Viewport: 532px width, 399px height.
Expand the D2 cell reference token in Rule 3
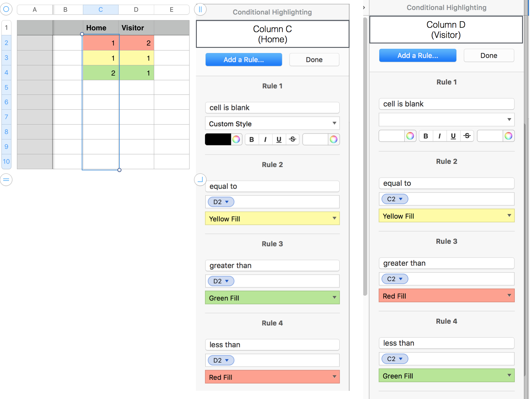coord(220,281)
